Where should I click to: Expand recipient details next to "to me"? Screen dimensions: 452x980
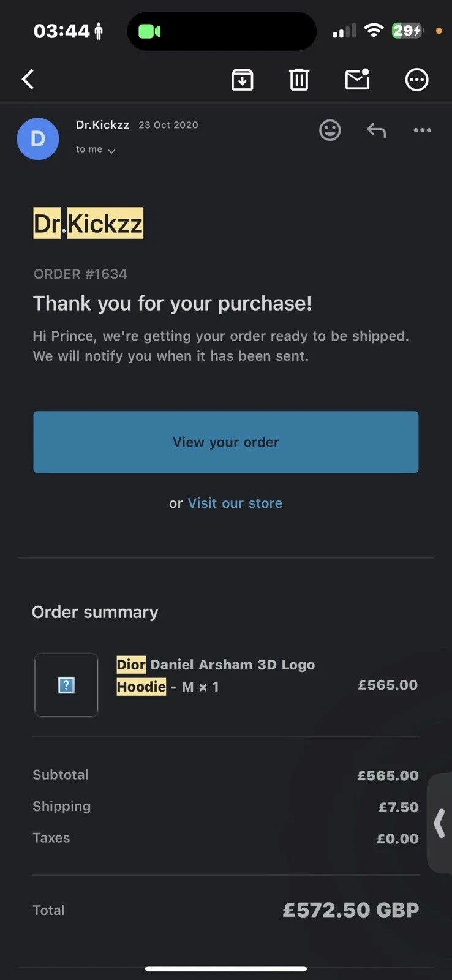point(111,151)
